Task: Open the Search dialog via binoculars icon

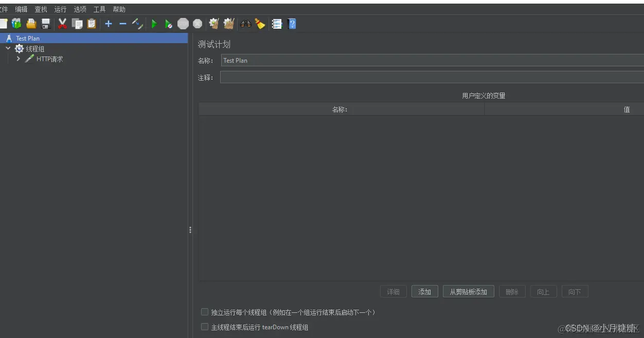Action: [x=245, y=24]
